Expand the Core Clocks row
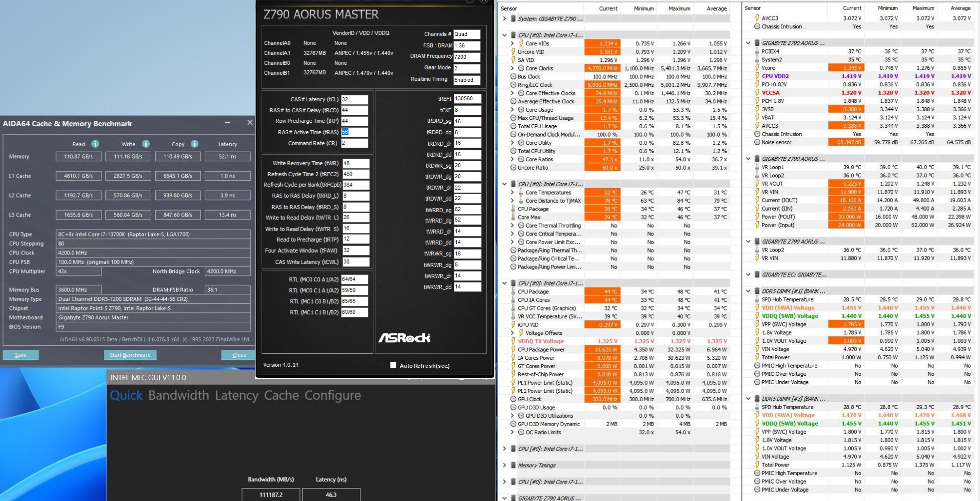 512,68
